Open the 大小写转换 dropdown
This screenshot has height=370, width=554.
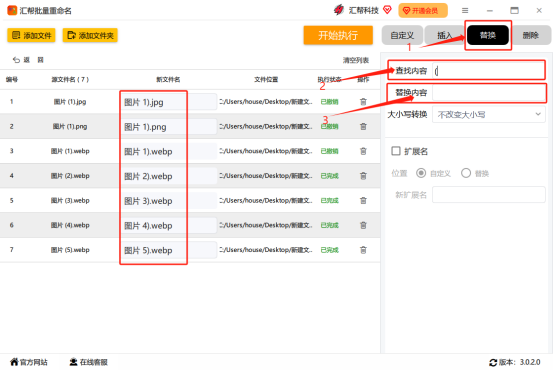(x=489, y=114)
